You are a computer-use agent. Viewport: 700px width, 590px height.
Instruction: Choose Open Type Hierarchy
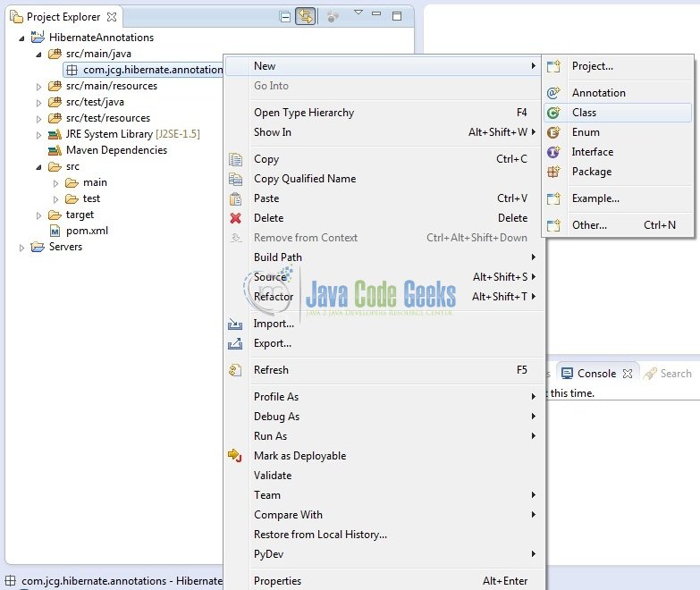(x=384, y=113)
